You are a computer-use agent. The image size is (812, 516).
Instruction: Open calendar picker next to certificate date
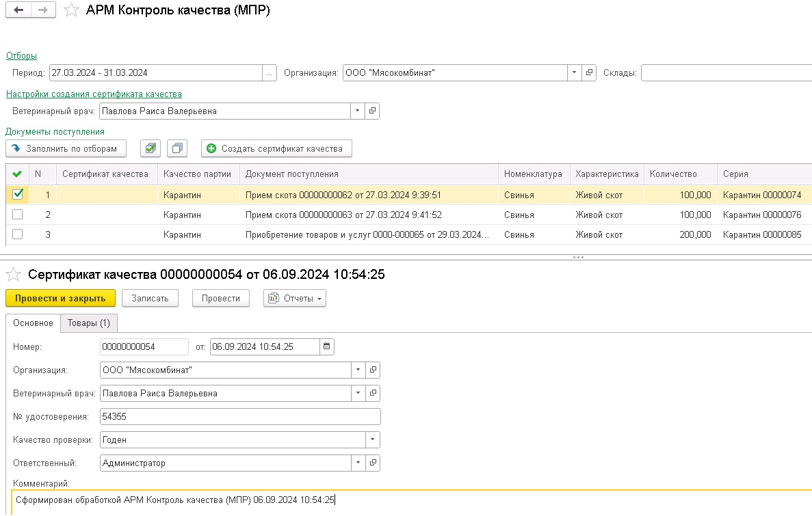click(x=328, y=347)
